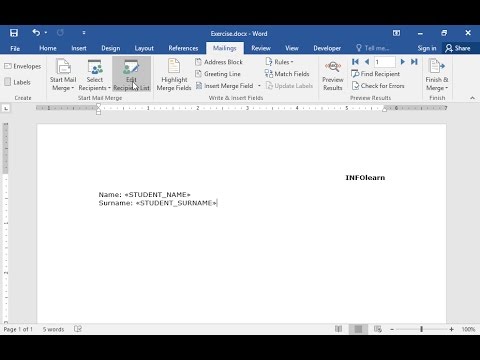Image resolution: width=480 pixels, height=360 pixels.
Task: Open the Insert Merge Field dropdown arrow
Action: [x=259, y=86]
